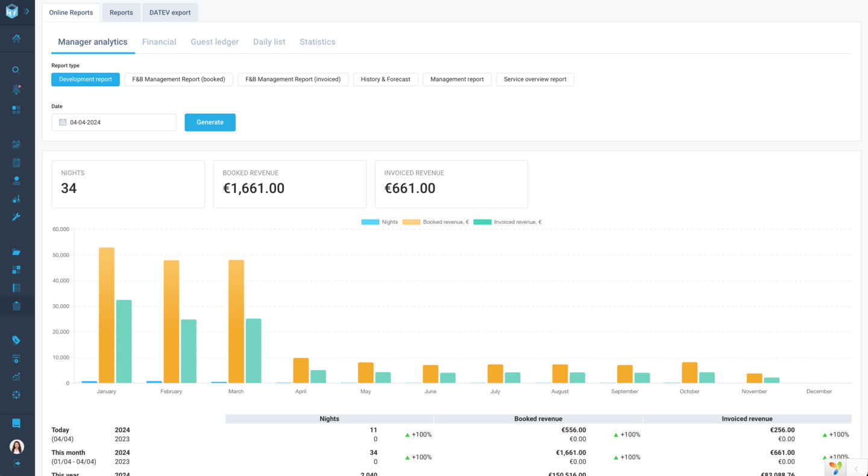Open the guest profile person icon
The height and width of the screenshot is (476, 868).
(x=16, y=180)
